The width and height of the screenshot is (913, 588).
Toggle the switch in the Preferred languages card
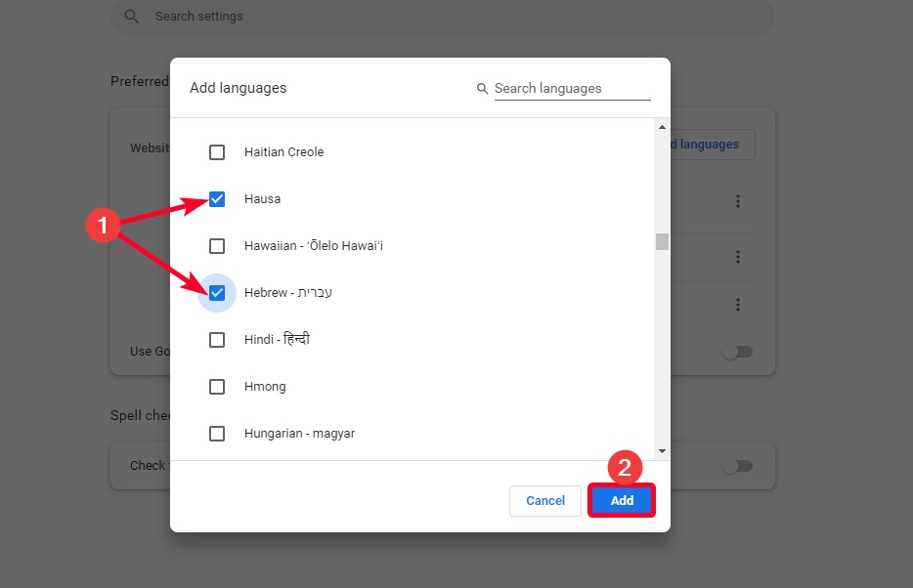click(739, 351)
